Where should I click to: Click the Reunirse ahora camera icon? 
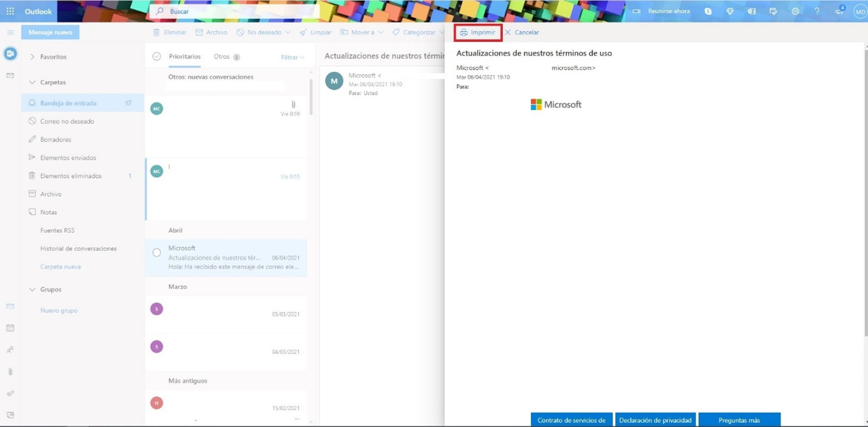636,11
